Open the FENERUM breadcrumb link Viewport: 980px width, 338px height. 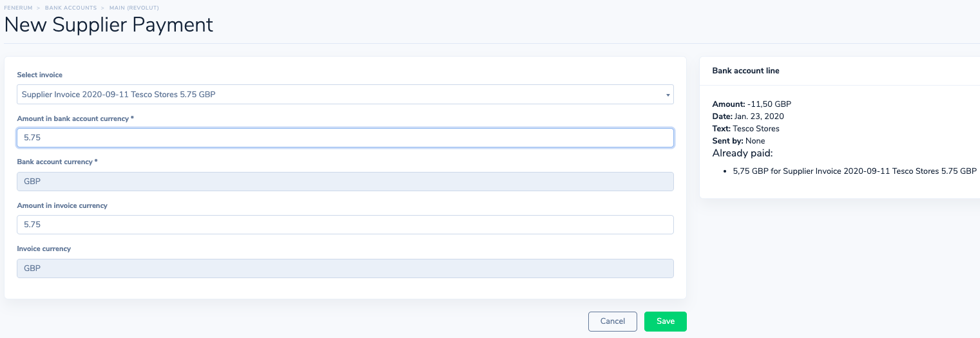19,8
